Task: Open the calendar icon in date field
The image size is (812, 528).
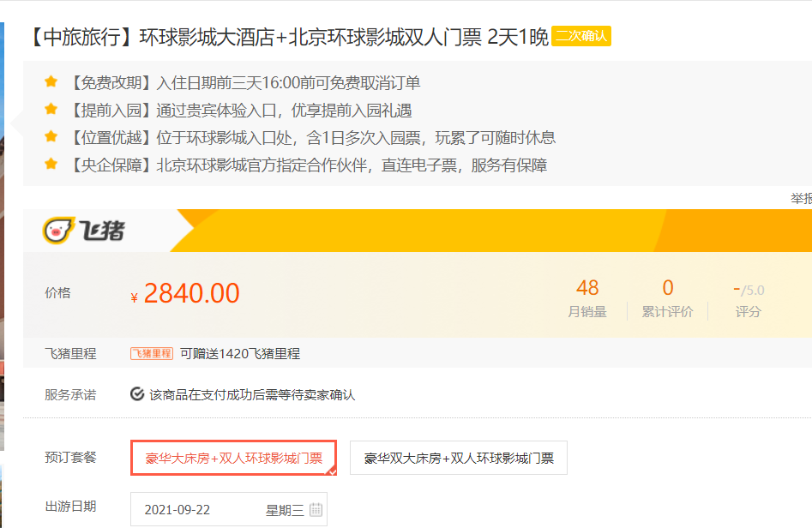Action: 316,509
